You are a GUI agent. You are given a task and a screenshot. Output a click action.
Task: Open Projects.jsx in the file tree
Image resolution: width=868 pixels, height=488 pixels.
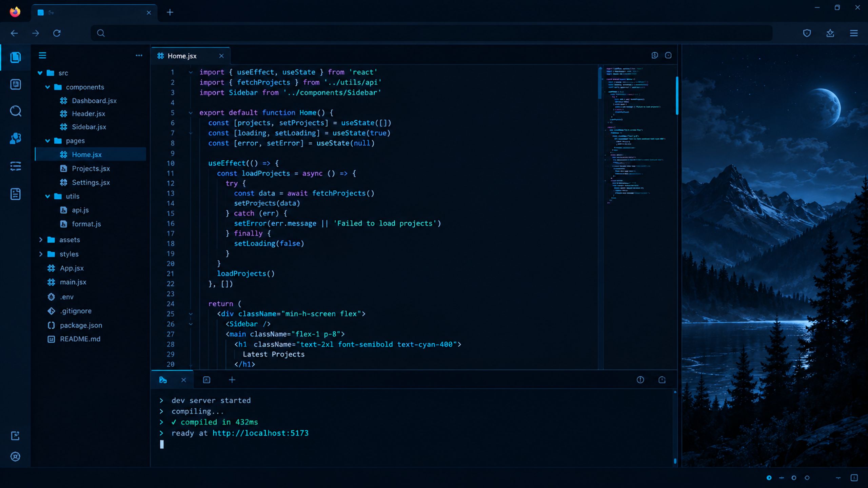click(x=91, y=168)
